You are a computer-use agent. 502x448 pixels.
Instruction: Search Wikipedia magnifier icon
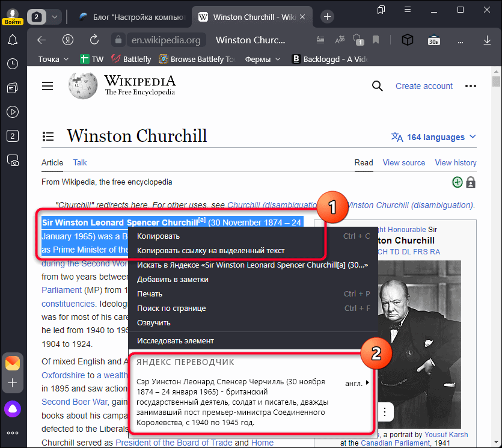(377, 86)
